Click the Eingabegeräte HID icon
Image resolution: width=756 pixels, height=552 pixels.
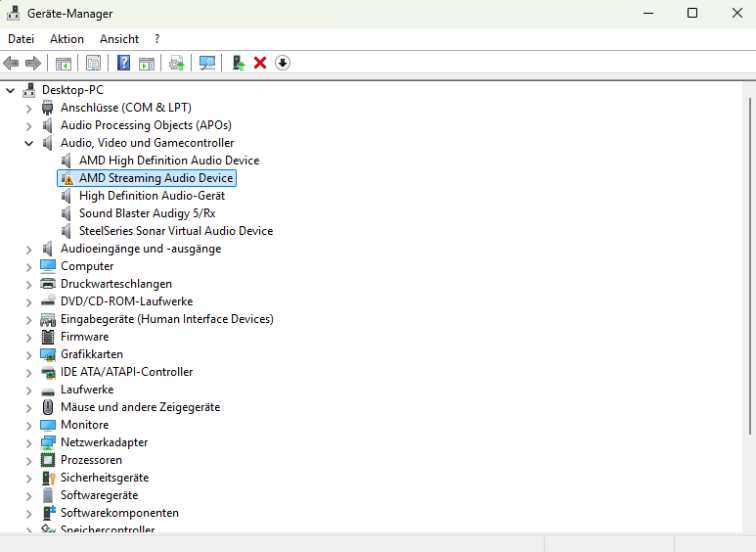click(48, 319)
